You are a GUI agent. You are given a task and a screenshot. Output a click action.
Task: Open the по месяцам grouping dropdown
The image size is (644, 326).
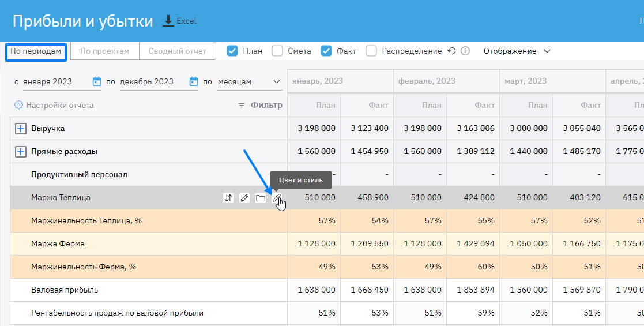[x=249, y=81]
